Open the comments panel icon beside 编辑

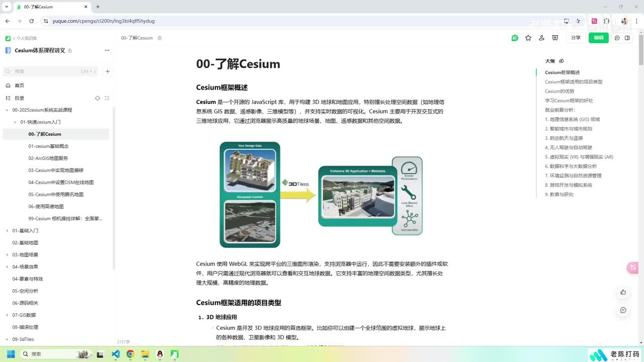pyautogui.click(x=617, y=38)
